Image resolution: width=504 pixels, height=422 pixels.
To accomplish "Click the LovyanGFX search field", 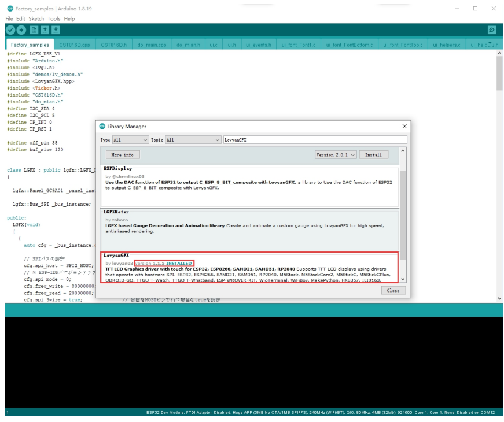I will pos(315,140).
